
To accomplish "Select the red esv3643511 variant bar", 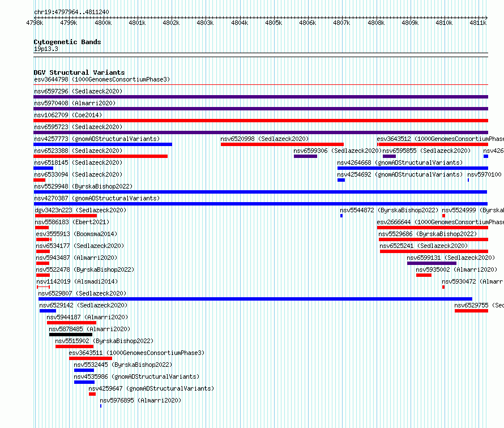I will 91,358.
